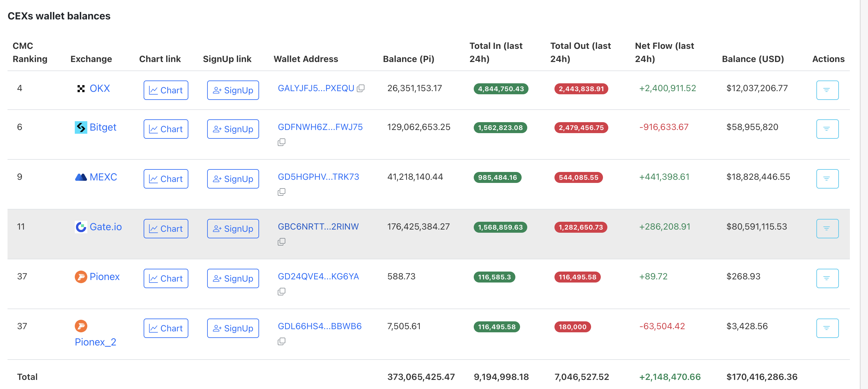Open the actions filter for Bitget row
This screenshot has width=868, height=389.
pos(827,129)
